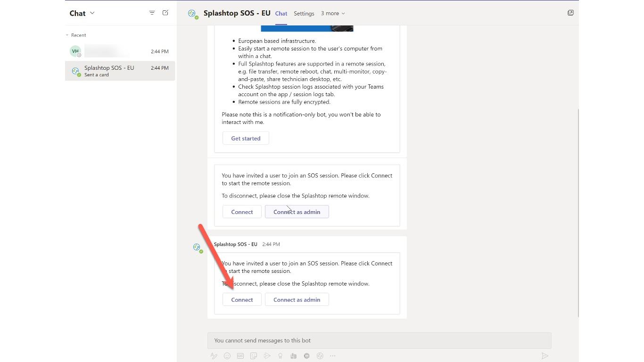The image size is (644, 362).
Task: Click the 'Sent a card' preview text
Action: (97, 75)
